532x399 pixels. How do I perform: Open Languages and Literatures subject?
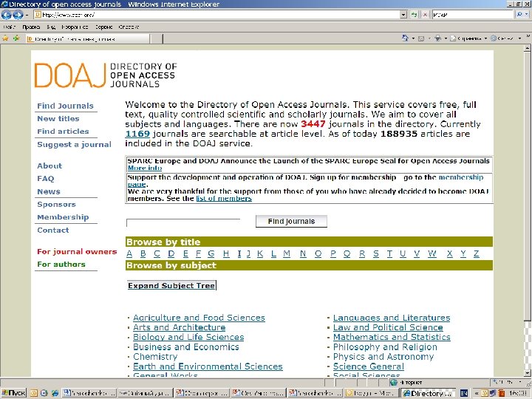pyautogui.click(x=392, y=318)
